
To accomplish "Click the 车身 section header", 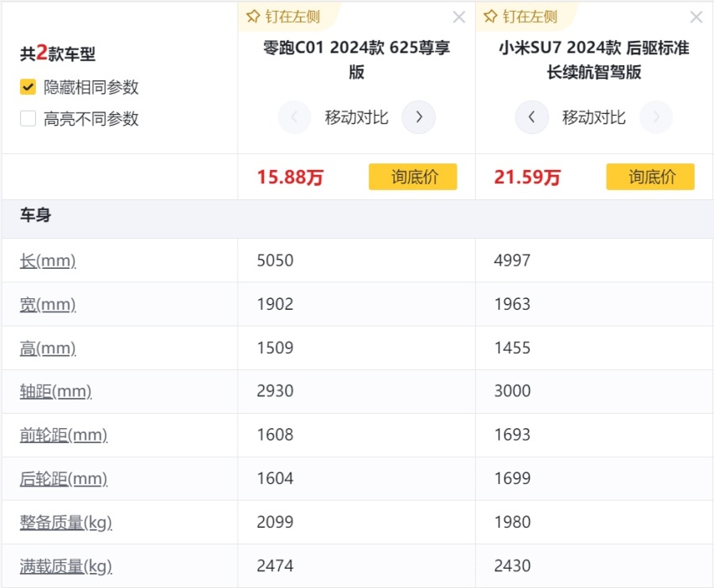I will [x=35, y=214].
